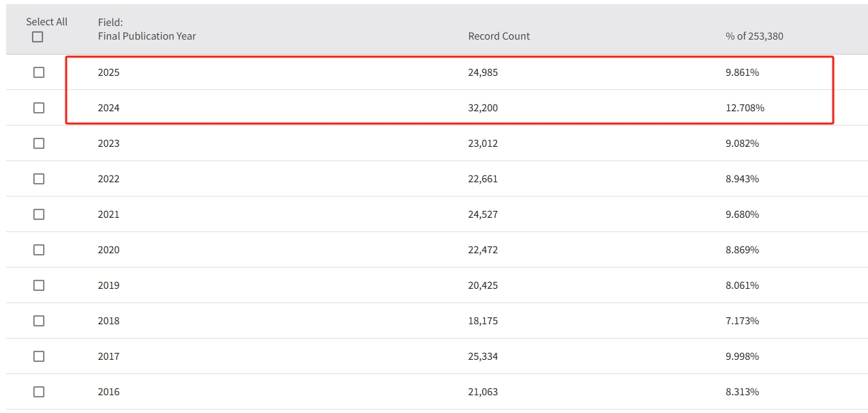Image resolution: width=868 pixels, height=413 pixels.
Task: Click the 2023 year label
Action: tap(108, 143)
